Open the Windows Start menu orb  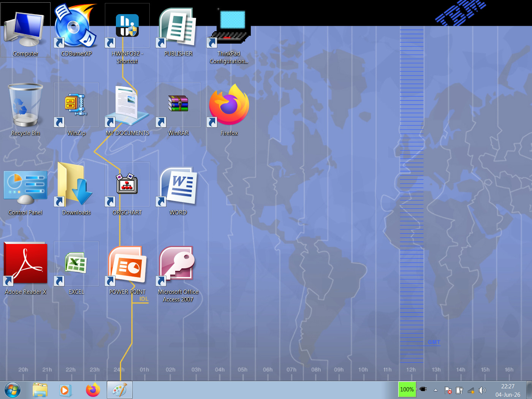13,390
